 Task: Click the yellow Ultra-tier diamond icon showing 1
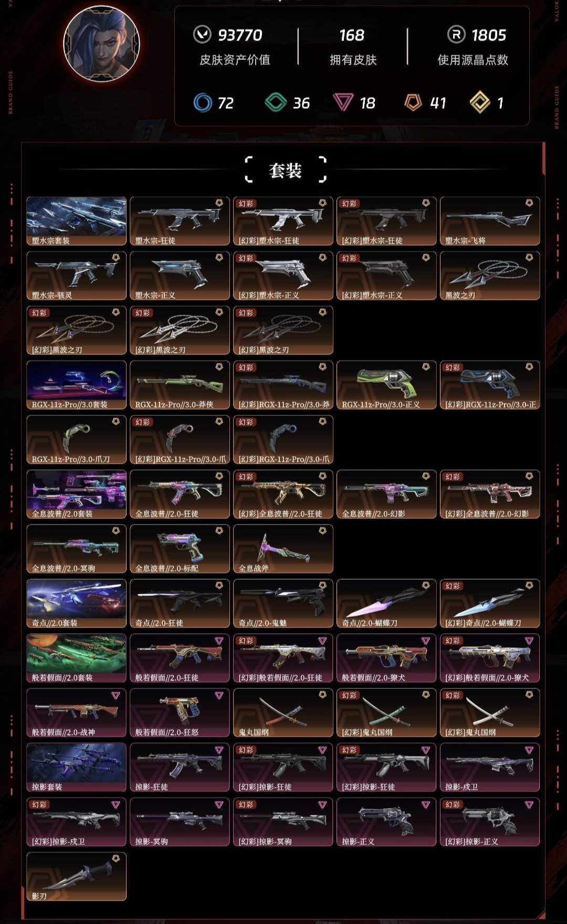click(480, 102)
